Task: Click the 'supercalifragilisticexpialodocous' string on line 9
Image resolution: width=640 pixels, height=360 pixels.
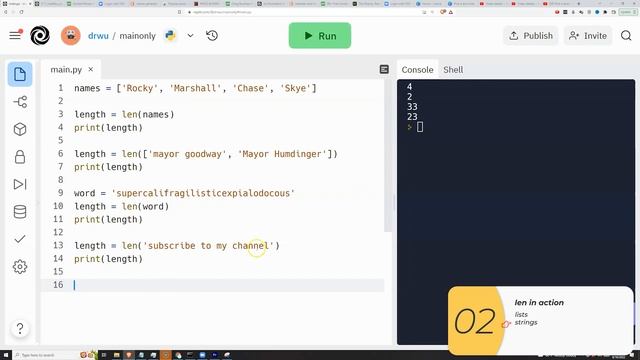Action: (203, 193)
